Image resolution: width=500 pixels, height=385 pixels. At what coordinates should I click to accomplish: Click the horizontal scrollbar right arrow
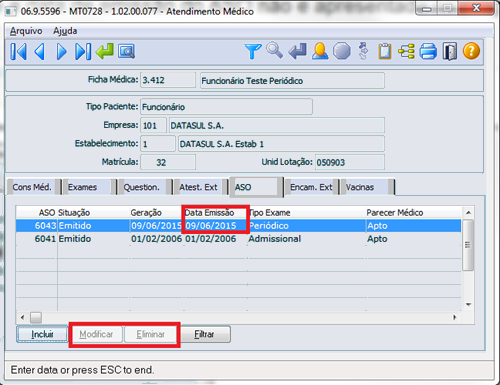tap(455, 317)
